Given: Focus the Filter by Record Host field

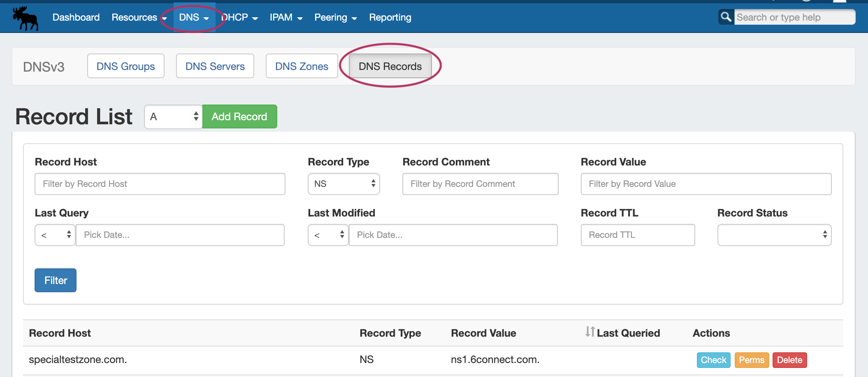Looking at the screenshot, I should 160,184.
